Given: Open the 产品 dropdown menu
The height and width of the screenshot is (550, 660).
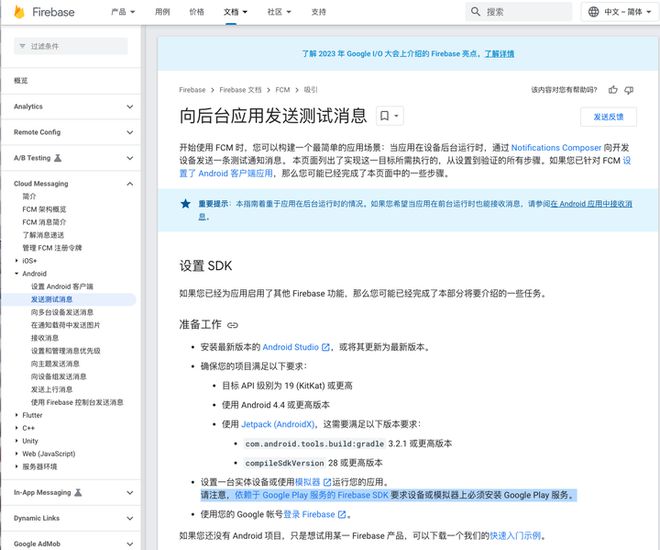Looking at the screenshot, I should tap(123, 12).
